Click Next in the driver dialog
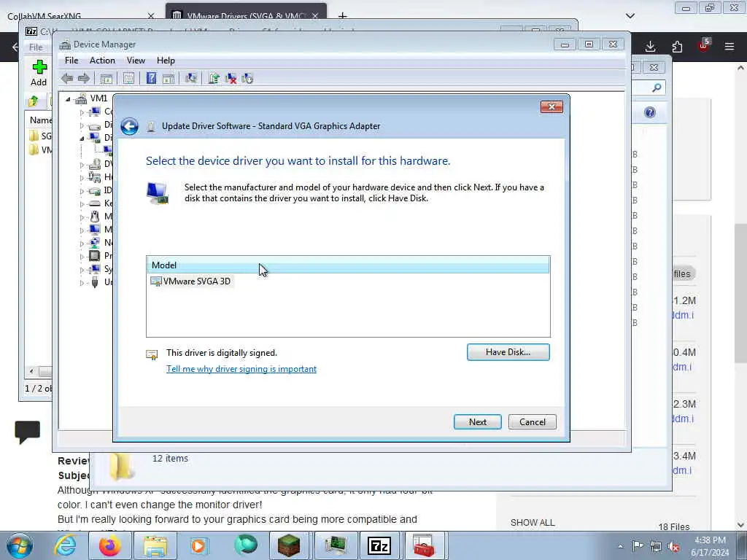Viewport: 747px width, 560px height. click(477, 422)
